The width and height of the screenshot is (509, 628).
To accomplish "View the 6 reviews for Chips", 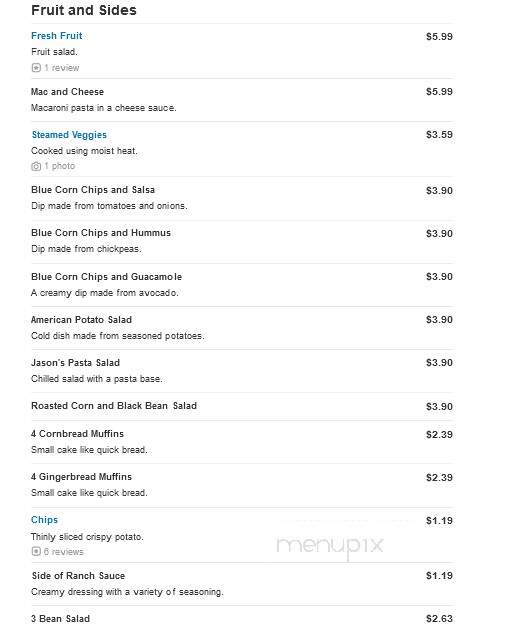I will tap(64, 552).
